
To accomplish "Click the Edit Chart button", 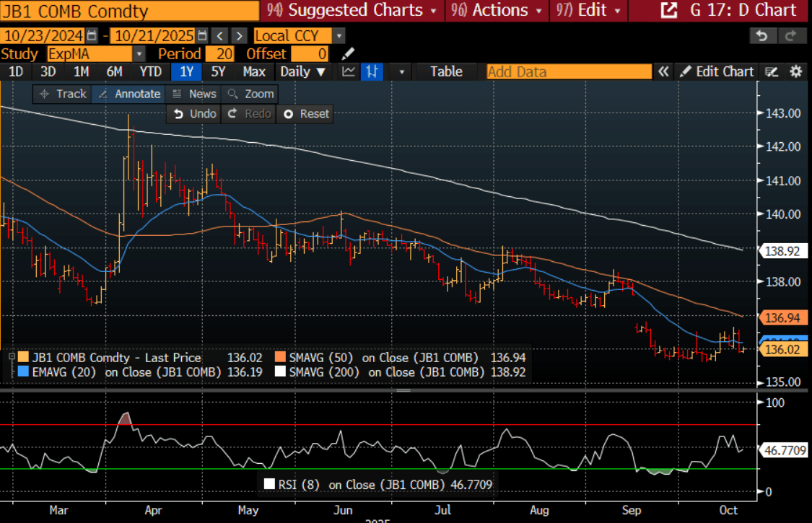I will tap(716, 71).
